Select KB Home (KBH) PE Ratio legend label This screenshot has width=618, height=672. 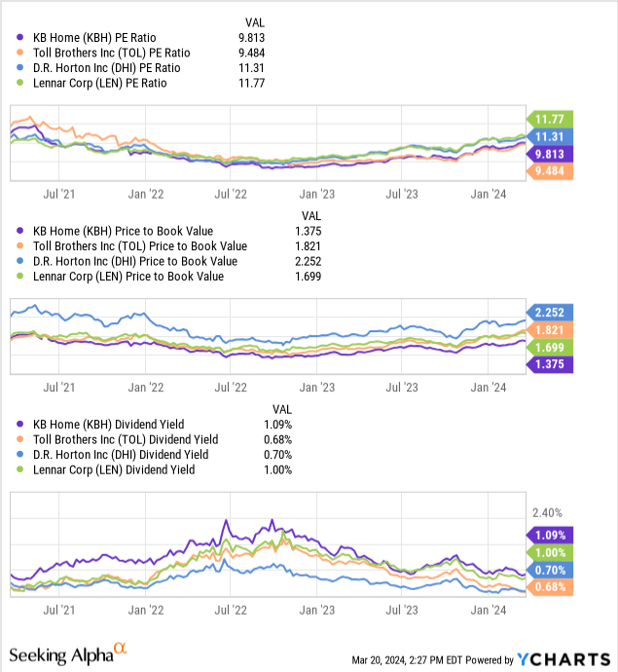pos(94,38)
